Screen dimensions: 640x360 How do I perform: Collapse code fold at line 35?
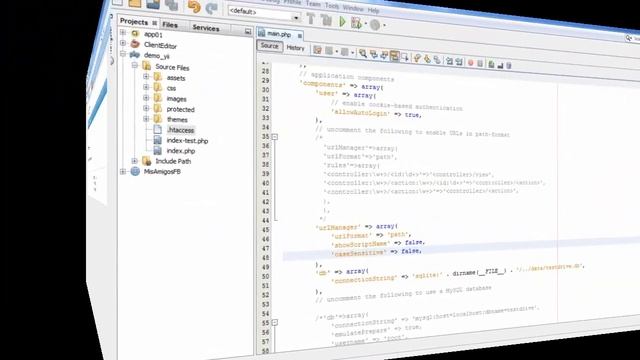(275, 137)
